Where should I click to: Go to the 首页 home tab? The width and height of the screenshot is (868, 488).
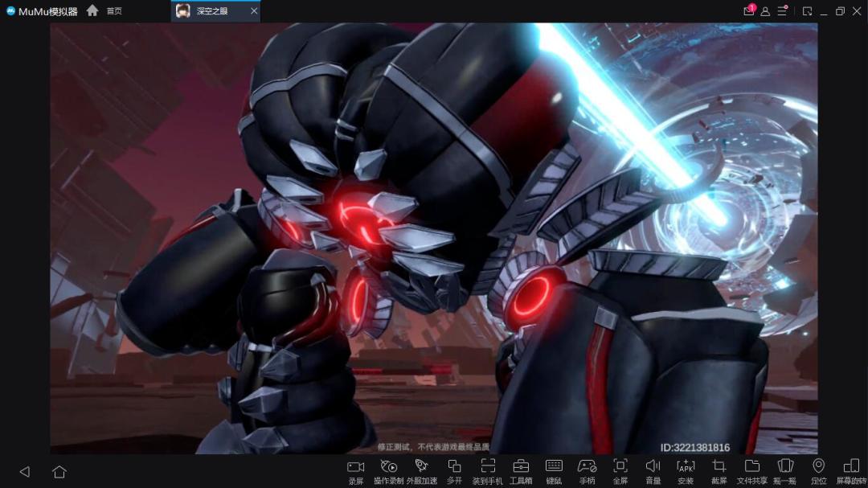(x=104, y=10)
